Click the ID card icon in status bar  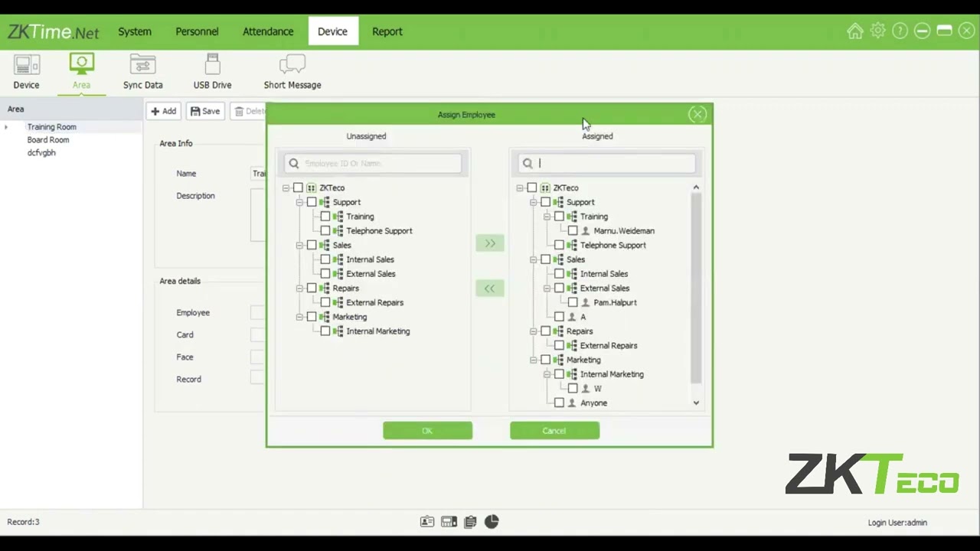427,522
